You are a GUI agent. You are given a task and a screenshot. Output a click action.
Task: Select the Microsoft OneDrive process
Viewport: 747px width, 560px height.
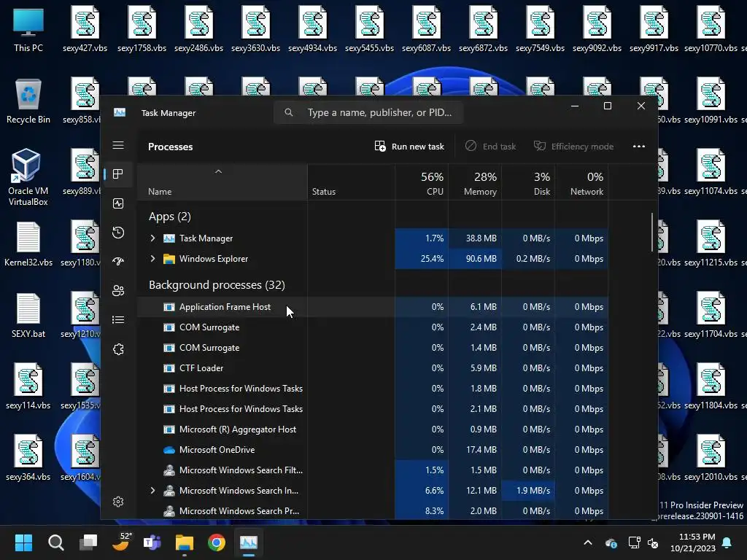[373, 449]
